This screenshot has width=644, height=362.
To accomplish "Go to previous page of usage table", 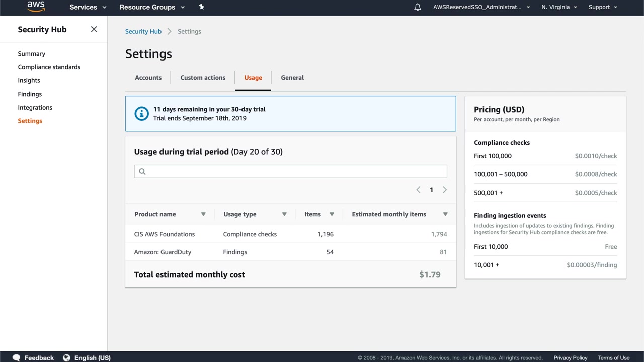I will (x=418, y=190).
